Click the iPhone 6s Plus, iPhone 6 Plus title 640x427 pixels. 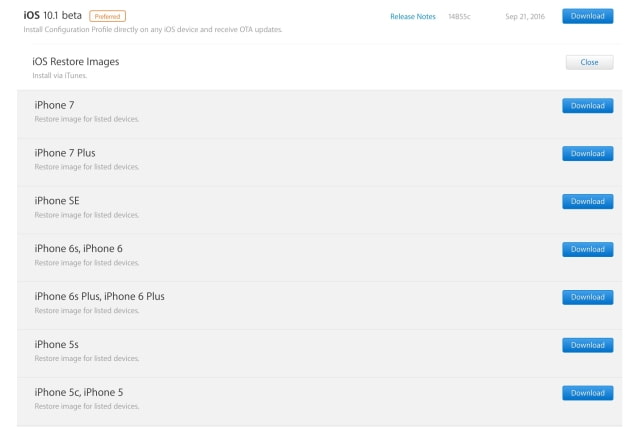coord(100,296)
